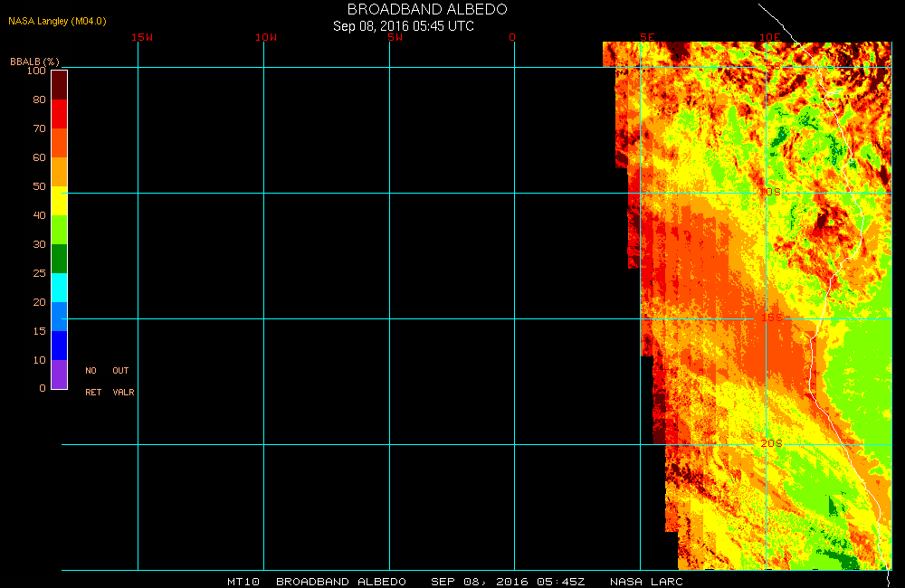Click the dark red 80-100% legend swatch
Image resolution: width=905 pixels, height=588 pixels.
pyautogui.click(x=59, y=84)
